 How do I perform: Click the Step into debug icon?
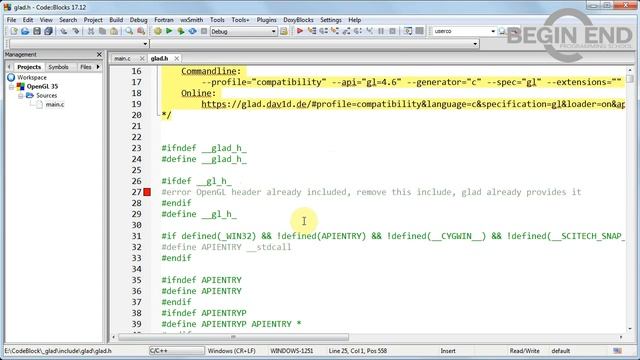click(335, 31)
